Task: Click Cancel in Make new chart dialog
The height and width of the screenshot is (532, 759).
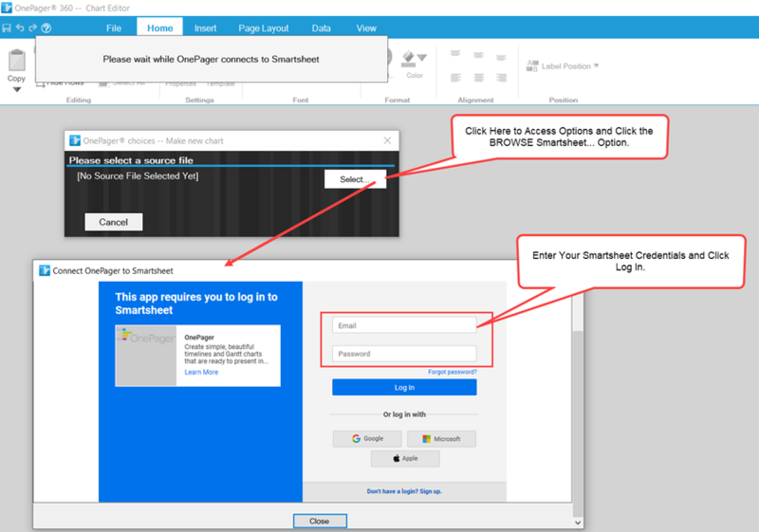Action: point(114,222)
